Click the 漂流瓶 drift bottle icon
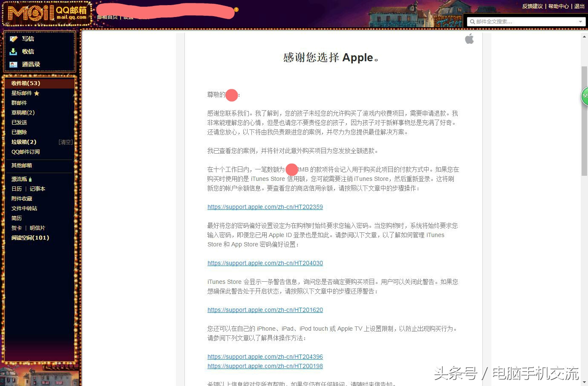Screen dimensions: 588x386 30,179
